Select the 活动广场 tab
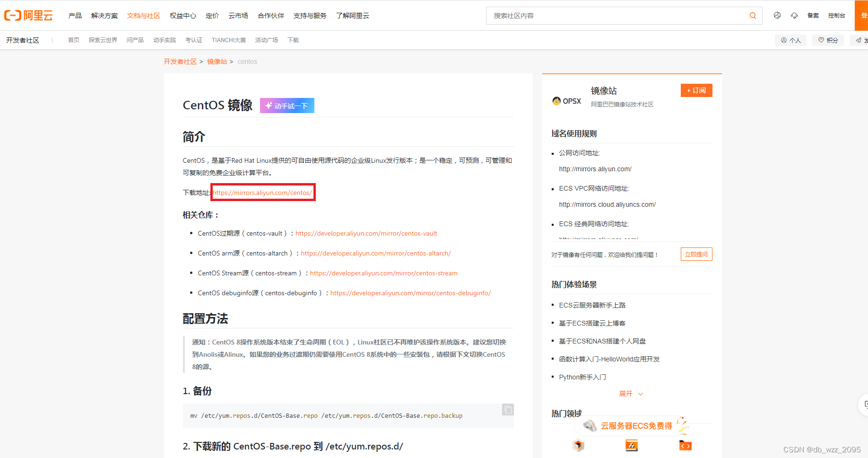This screenshot has width=868, height=458. click(x=267, y=40)
